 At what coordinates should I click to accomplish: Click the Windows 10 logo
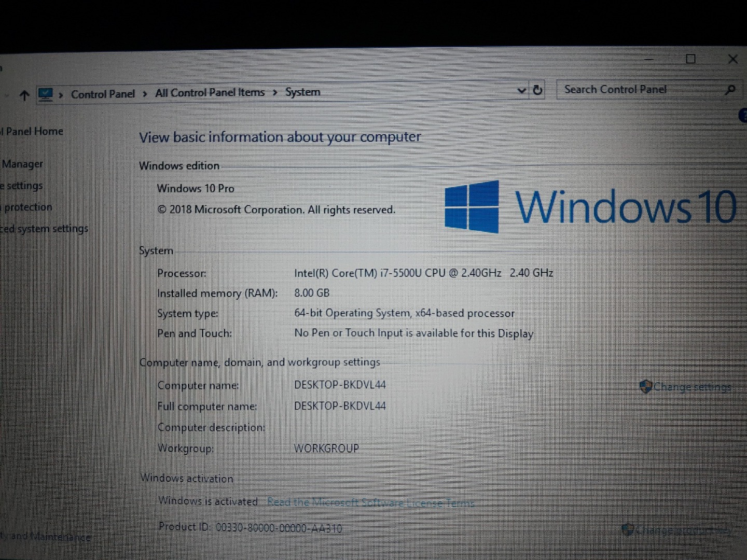590,206
